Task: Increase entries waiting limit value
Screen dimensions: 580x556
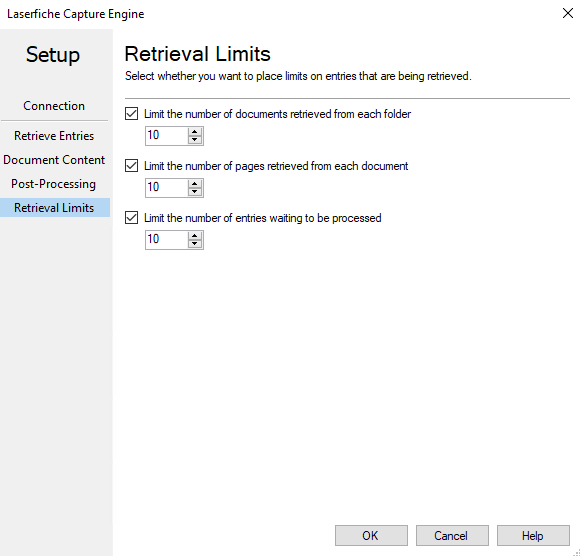Action: 195,235
